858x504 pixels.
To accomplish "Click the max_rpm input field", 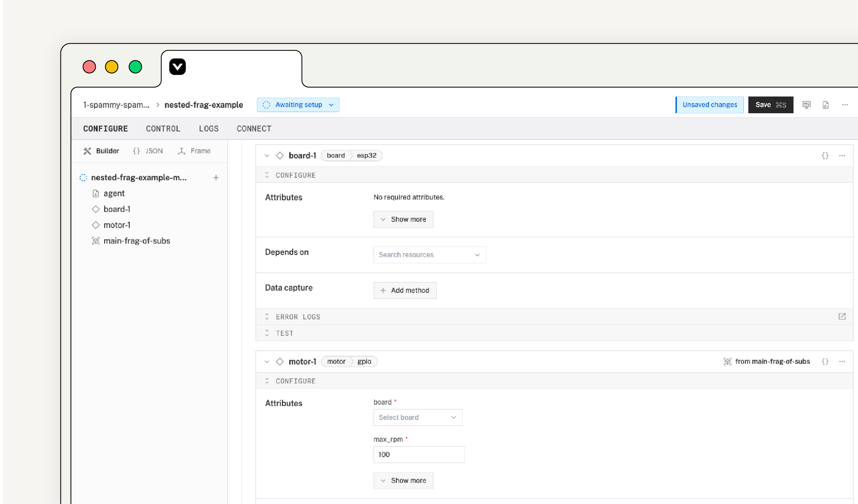I will (x=419, y=455).
